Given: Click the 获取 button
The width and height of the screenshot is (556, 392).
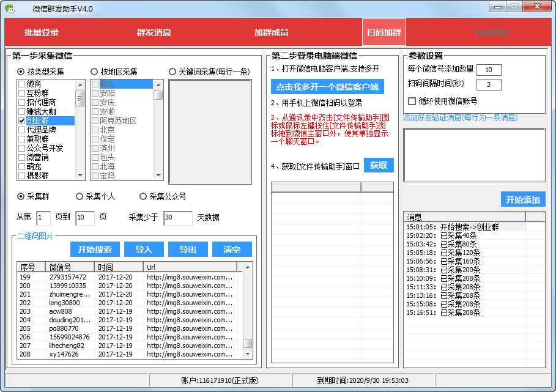Looking at the screenshot, I should point(379,165).
